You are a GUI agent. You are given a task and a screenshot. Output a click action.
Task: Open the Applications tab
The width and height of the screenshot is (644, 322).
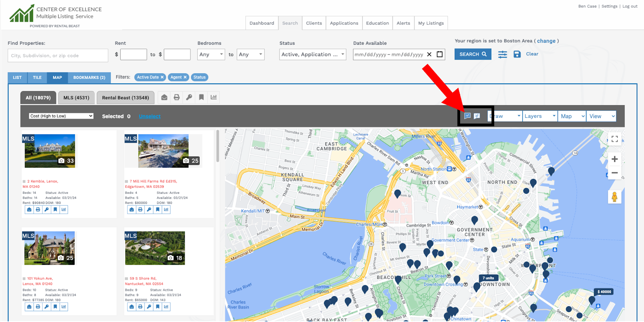[344, 23]
